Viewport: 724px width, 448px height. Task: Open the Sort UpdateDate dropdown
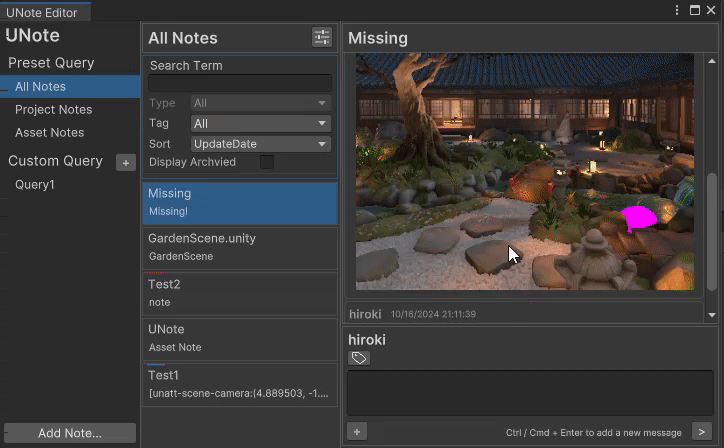tap(261, 144)
